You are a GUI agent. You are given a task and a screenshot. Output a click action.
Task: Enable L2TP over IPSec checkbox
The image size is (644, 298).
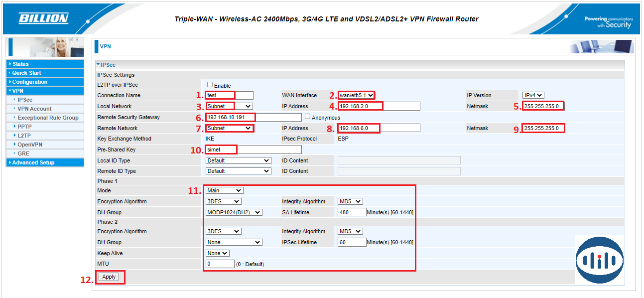(210, 85)
